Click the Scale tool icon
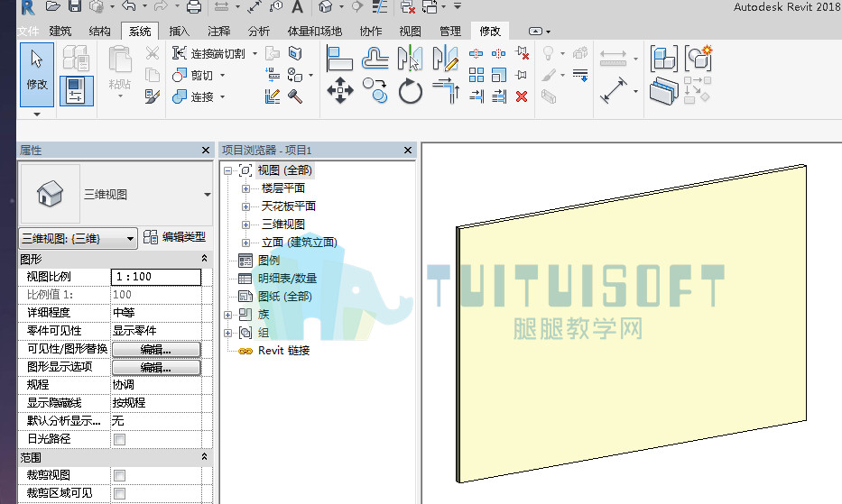This screenshot has height=504, width=842. [499, 75]
